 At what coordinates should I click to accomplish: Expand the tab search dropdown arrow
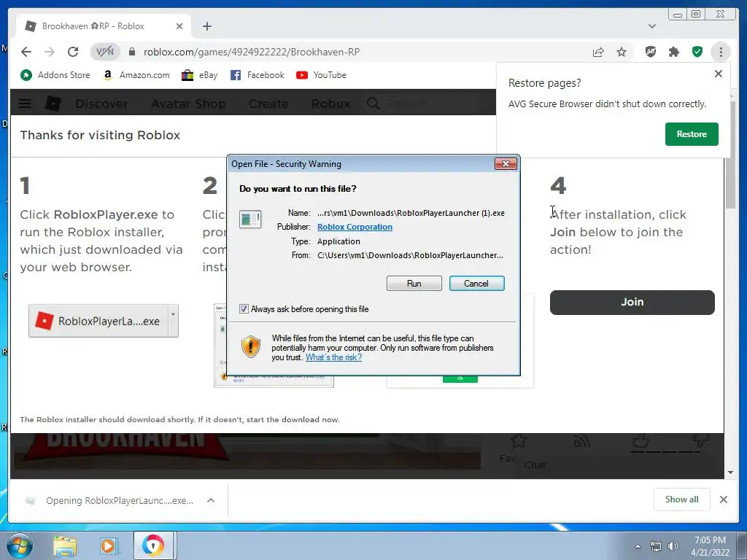click(x=651, y=26)
